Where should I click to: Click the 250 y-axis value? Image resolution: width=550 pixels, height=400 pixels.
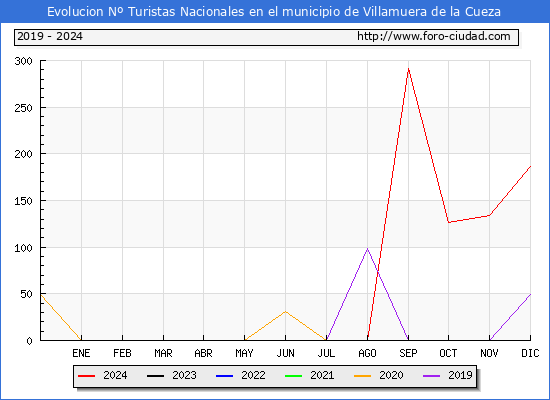pyautogui.click(x=24, y=108)
